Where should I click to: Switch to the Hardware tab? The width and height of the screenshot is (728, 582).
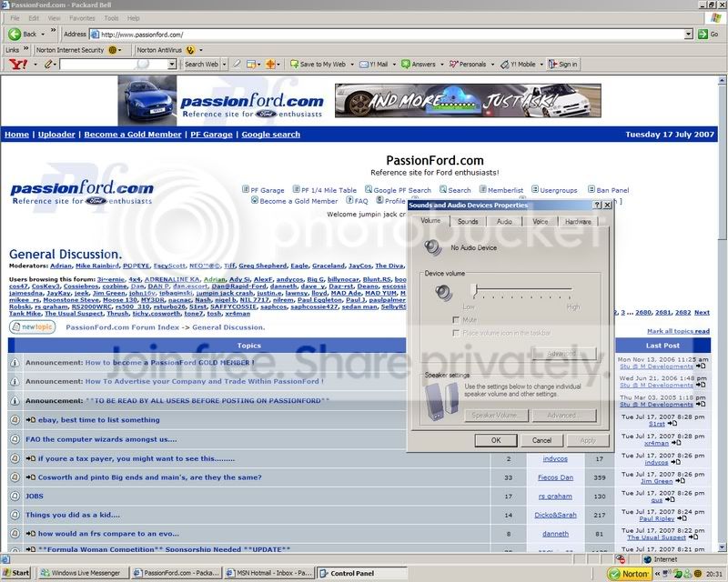578,221
